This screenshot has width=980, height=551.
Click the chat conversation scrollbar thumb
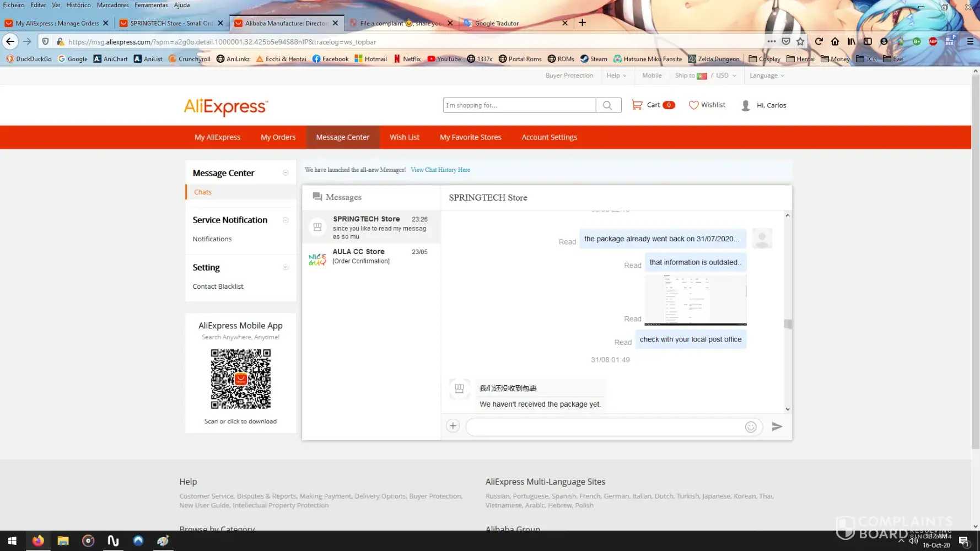coord(788,324)
